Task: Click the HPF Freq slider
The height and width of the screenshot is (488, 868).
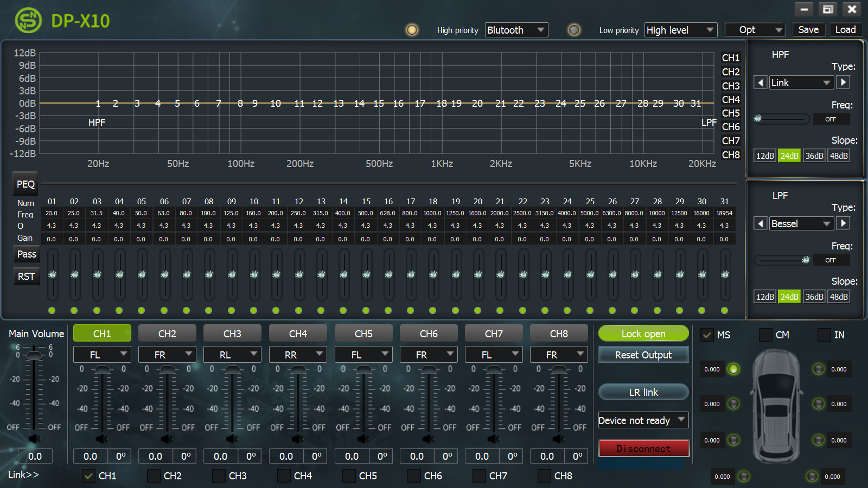Action: pyautogui.click(x=781, y=119)
